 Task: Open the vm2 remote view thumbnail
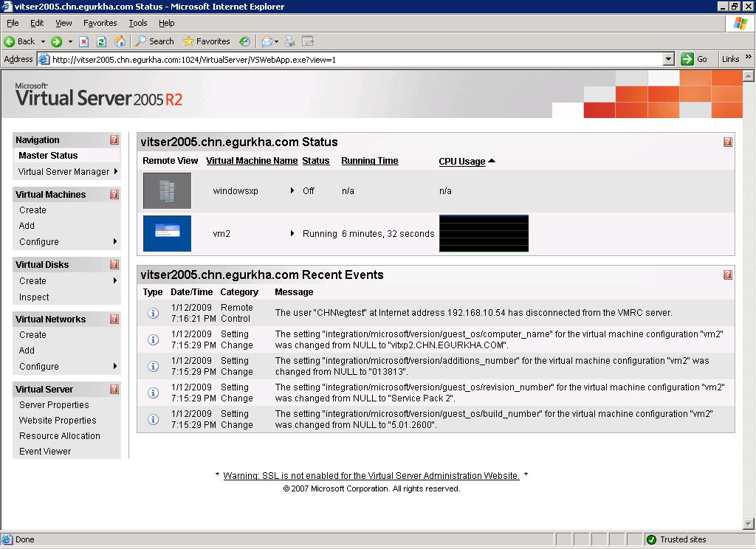[167, 233]
